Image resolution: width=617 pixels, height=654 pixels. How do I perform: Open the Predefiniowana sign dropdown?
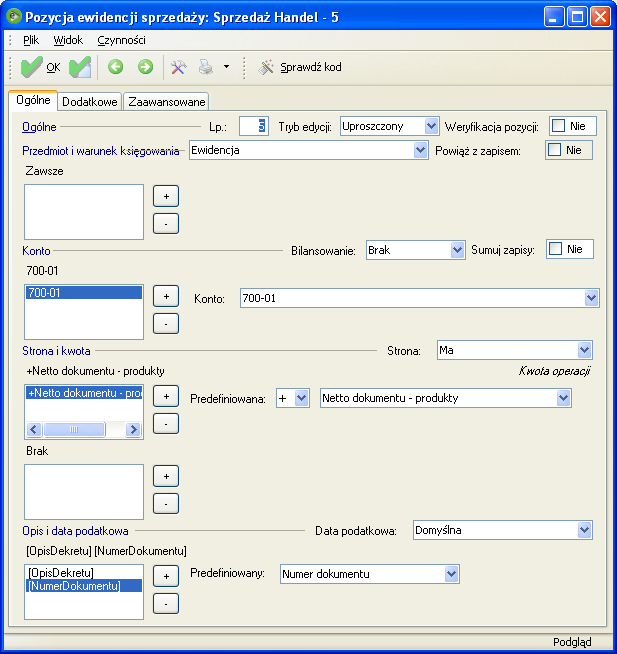coord(301,398)
